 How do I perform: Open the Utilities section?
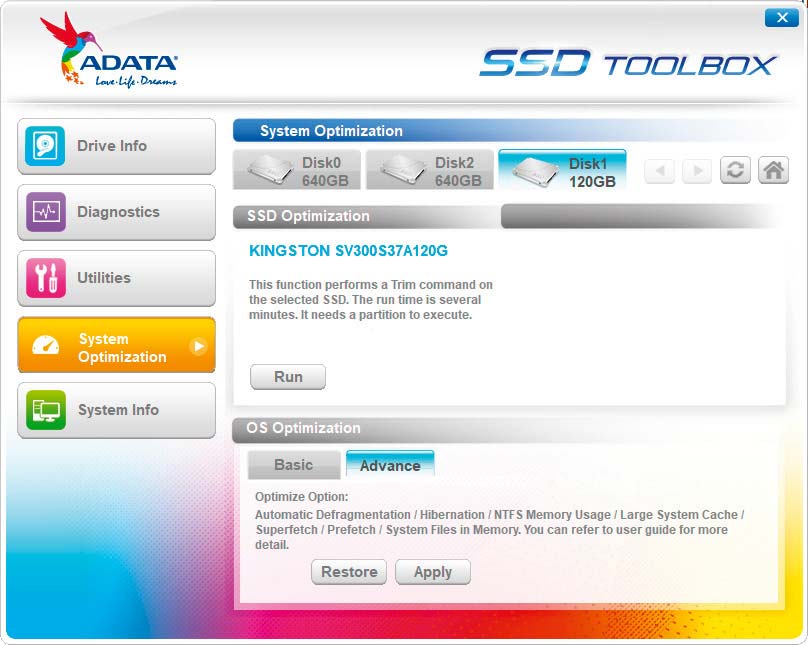(x=116, y=278)
